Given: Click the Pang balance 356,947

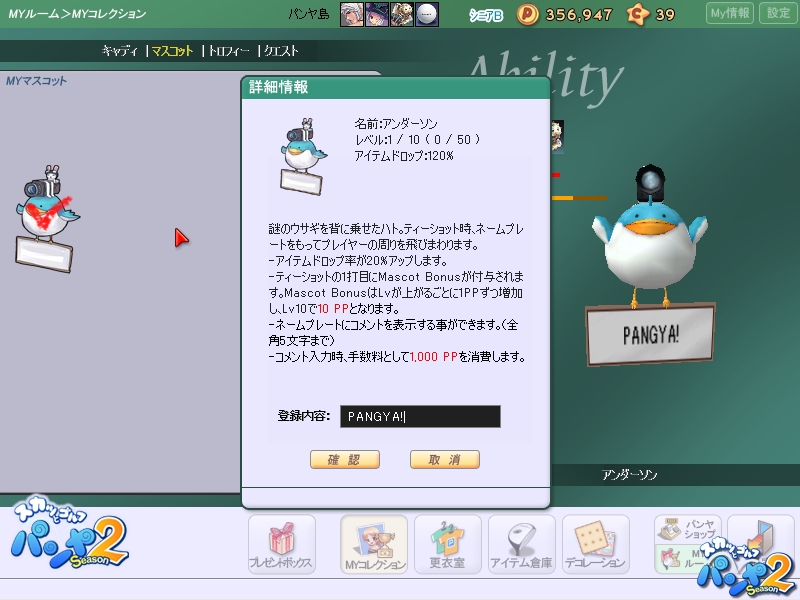Looking at the screenshot, I should [x=579, y=15].
